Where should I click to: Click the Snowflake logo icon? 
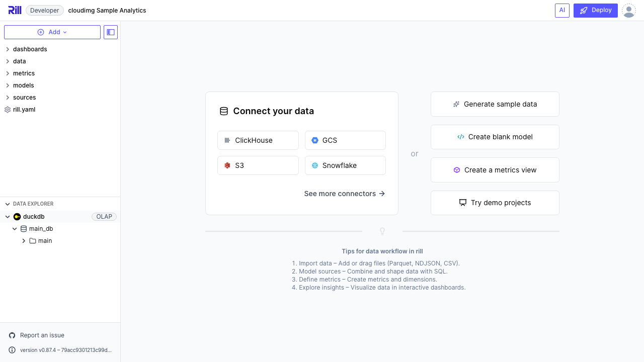pyautogui.click(x=315, y=165)
